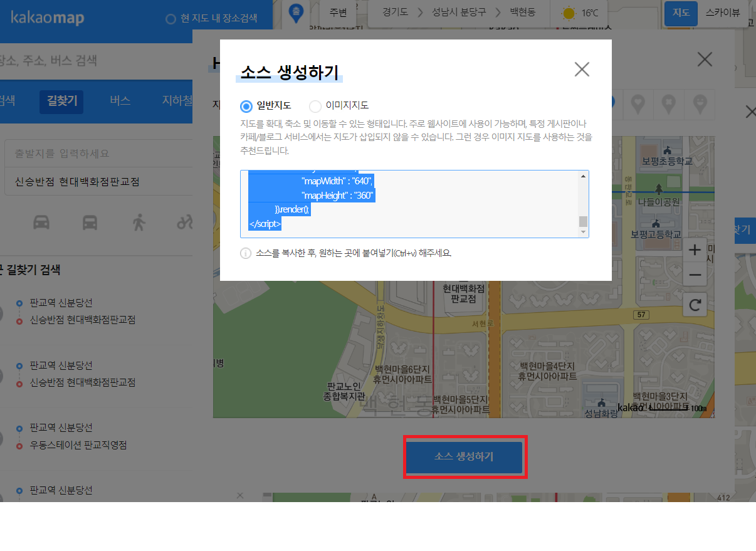Click the code box scroll down arrow

[584, 232]
